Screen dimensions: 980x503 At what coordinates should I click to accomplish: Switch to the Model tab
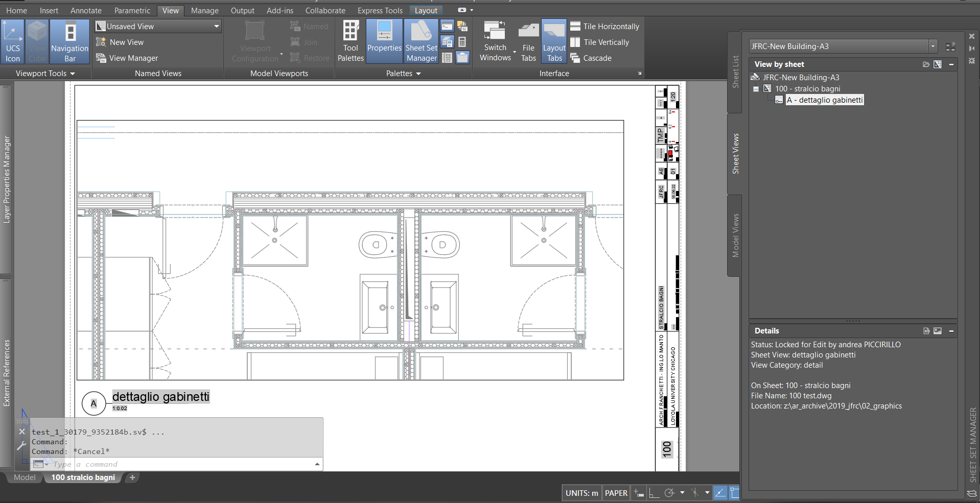click(x=25, y=477)
